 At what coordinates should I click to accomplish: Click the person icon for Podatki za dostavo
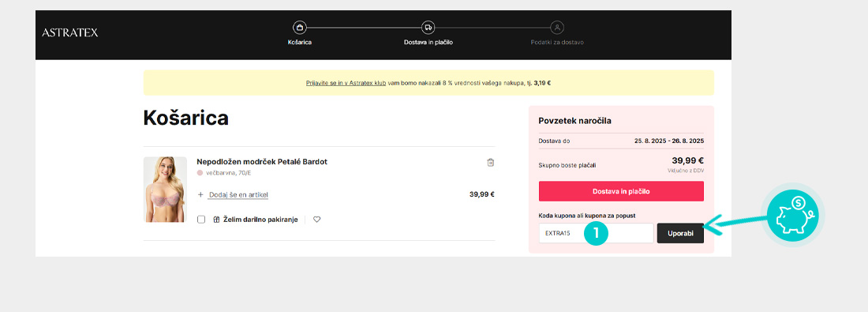click(557, 27)
